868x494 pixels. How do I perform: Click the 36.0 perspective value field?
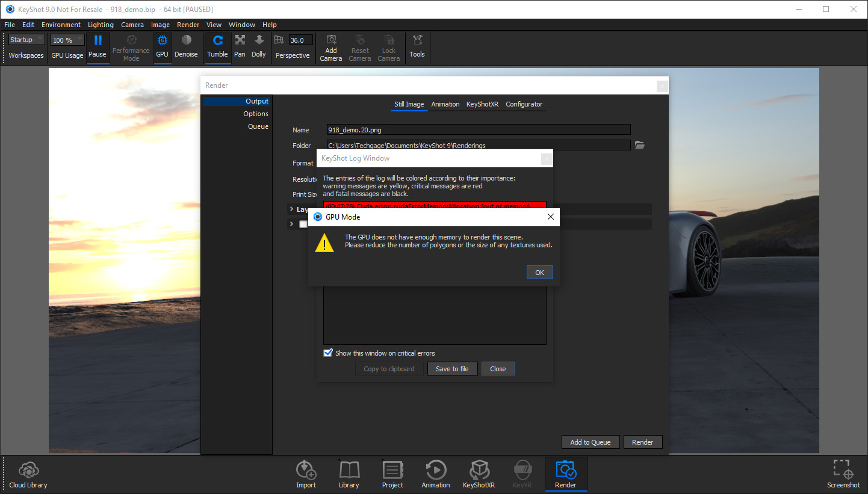[x=300, y=40]
